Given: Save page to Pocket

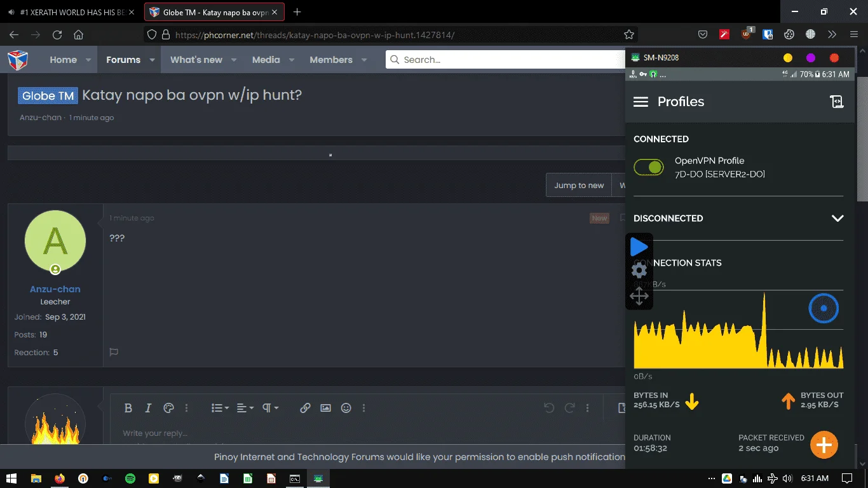Looking at the screenshot, I should click(703, 35).
